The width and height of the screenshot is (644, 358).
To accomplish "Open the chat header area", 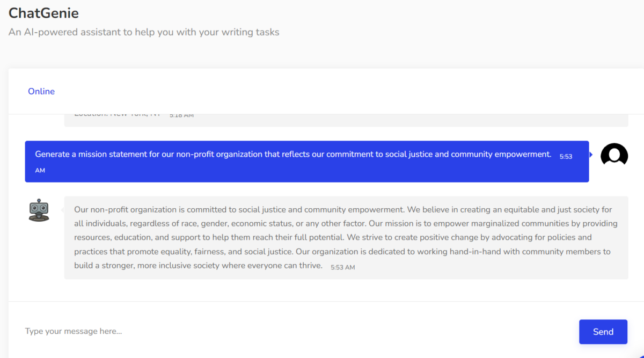I will coord(322,91).
